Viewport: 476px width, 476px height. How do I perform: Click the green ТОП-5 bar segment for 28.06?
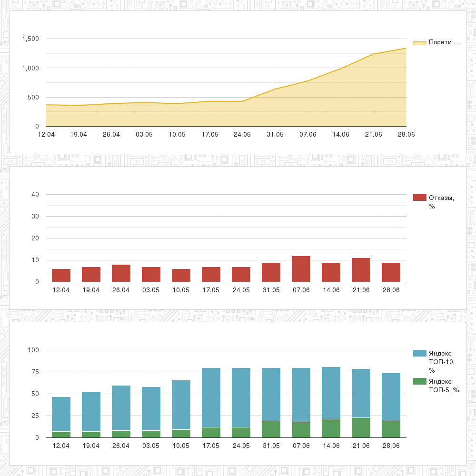(x=391, y=429)
